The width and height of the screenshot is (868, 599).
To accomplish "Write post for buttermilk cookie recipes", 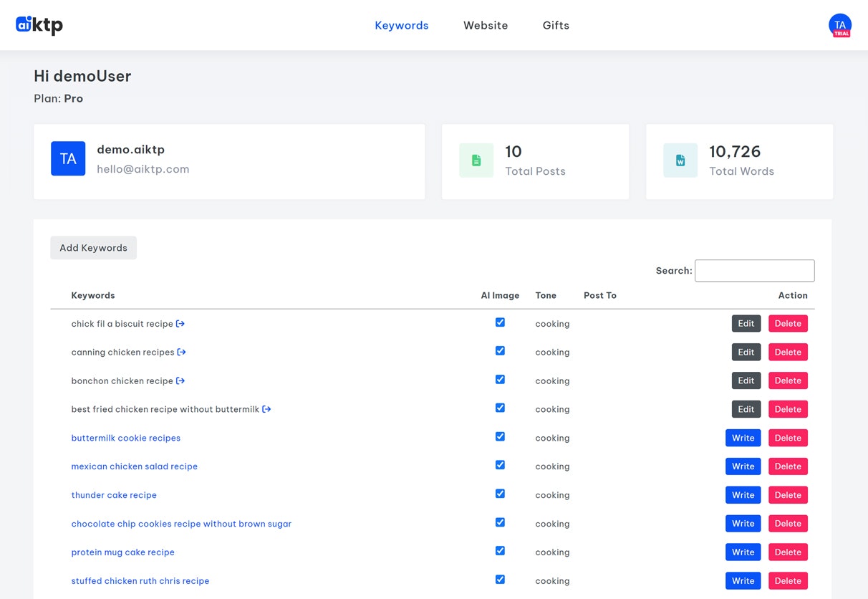I will click(743, 438).
